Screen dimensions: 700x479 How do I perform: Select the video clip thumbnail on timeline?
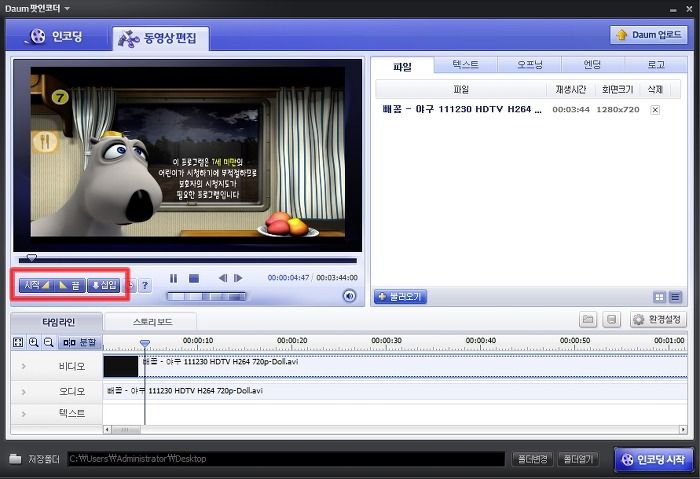click(x=121, y=367)
